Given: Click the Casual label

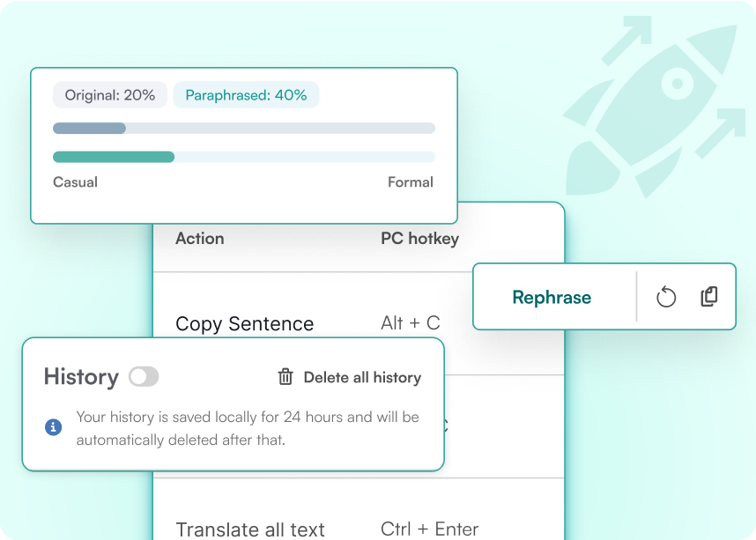Looking at the screenshot, I should pos(75,182).
